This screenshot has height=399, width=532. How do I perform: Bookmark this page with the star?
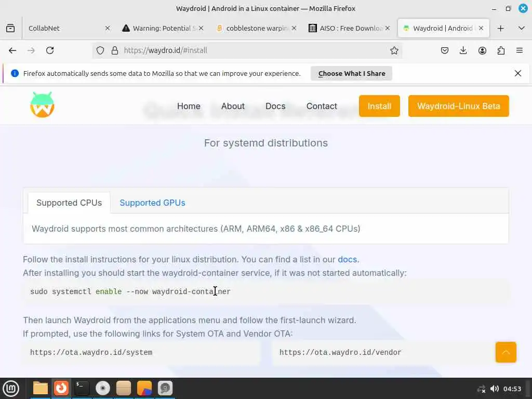394,50
